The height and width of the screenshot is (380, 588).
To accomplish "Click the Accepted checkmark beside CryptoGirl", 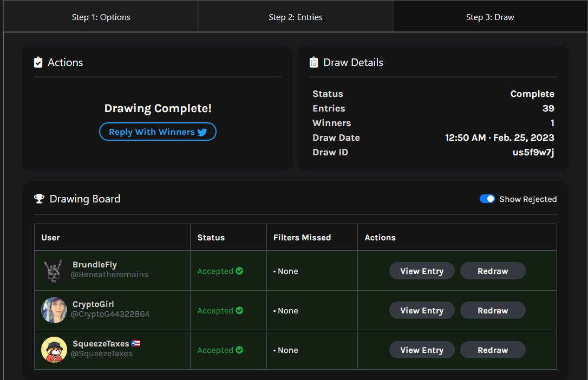I will 239,310.
